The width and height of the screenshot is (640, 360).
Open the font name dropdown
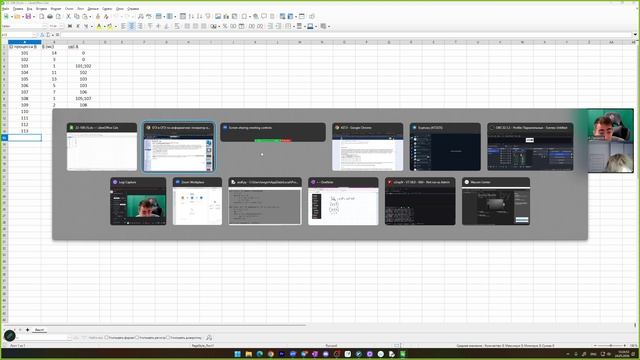click(44, 26)
